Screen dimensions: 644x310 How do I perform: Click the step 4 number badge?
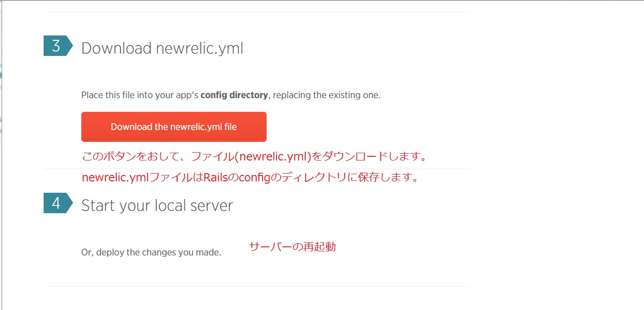(56, 203)
